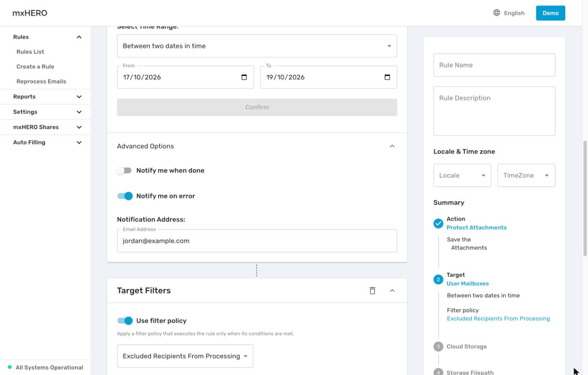Viewport: 588px width, 375px height.
Task: Open Rules List in sidebar
Action: [x=30, y=52]
